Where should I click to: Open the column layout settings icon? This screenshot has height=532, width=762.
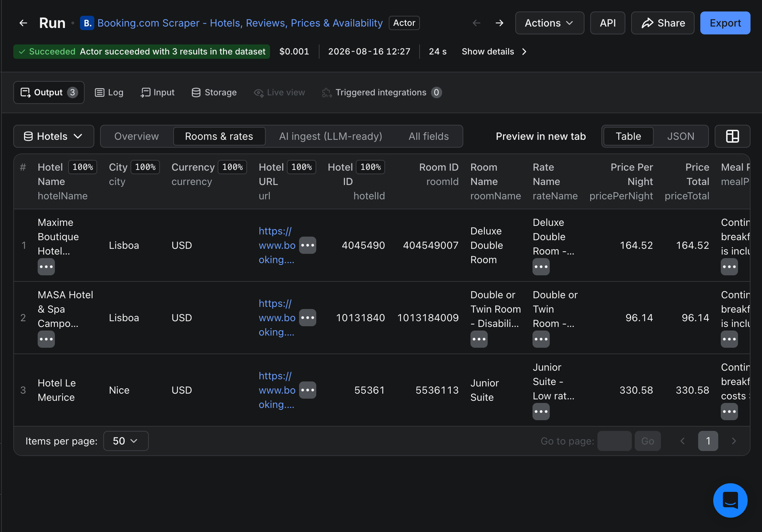[x=732, y=136]
